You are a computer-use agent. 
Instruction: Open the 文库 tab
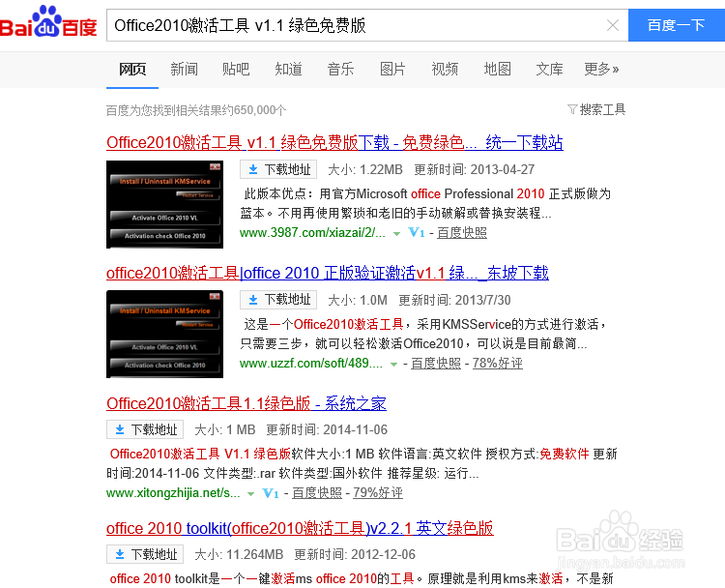[549, 70]
